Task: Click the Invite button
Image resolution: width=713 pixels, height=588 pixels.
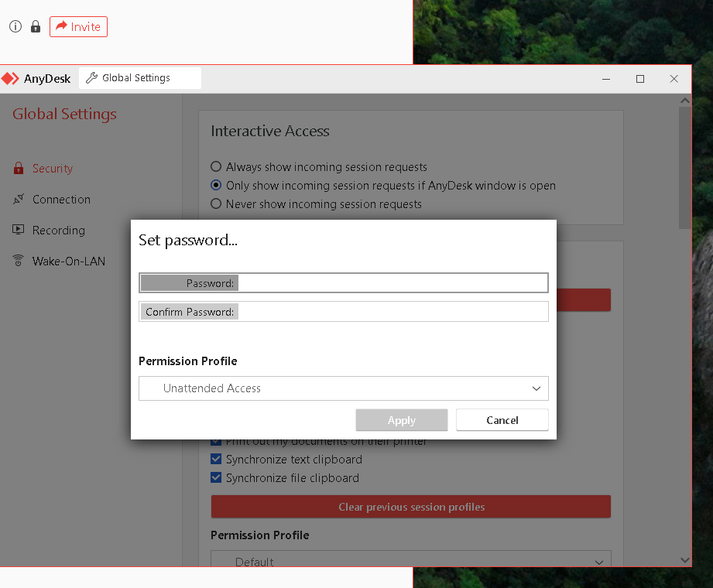Action: 78,27
